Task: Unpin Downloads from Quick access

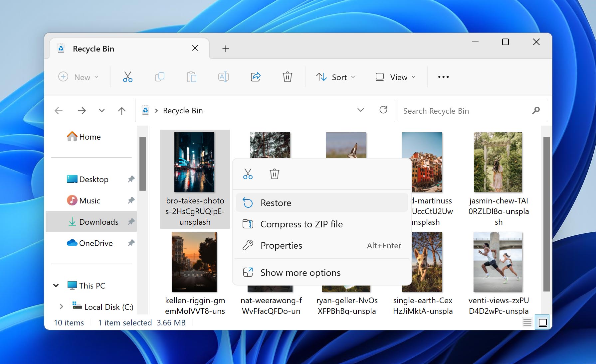Action: (131, 222)
